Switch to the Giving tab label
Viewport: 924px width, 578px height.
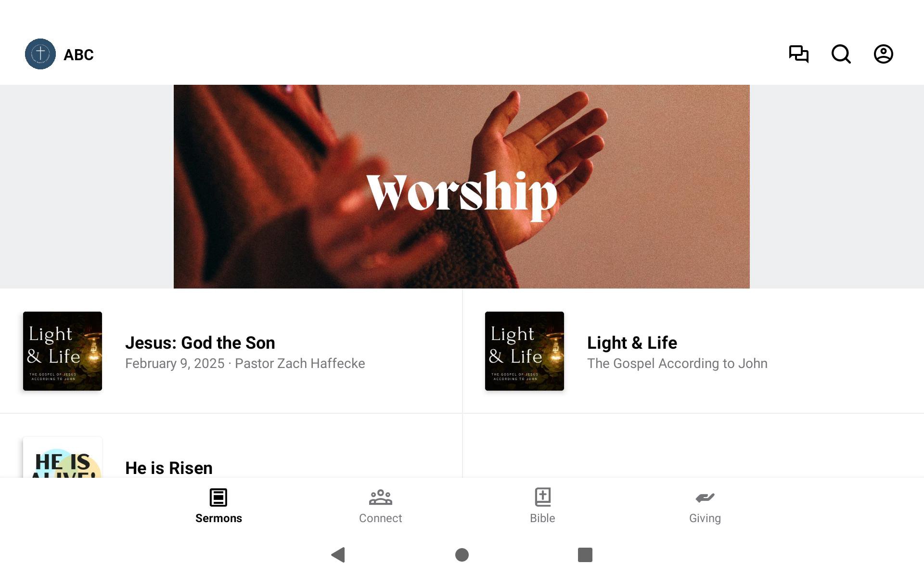(x=705, y=518)
